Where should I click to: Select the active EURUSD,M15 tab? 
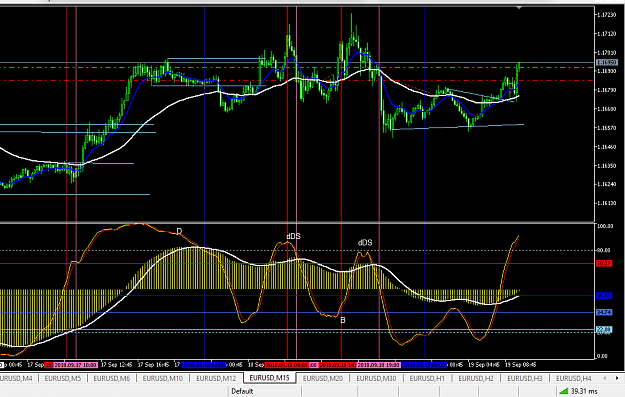(x=269, y=378)
